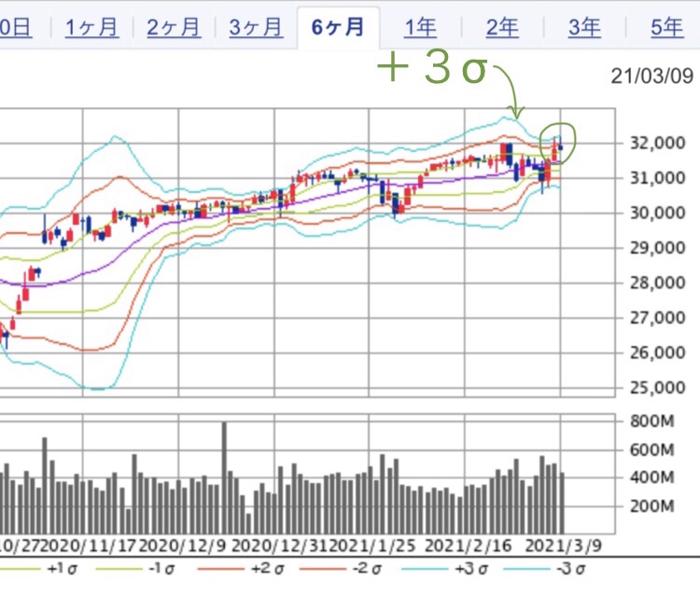Click the 800M volume axis label

(x=651, y=422)
